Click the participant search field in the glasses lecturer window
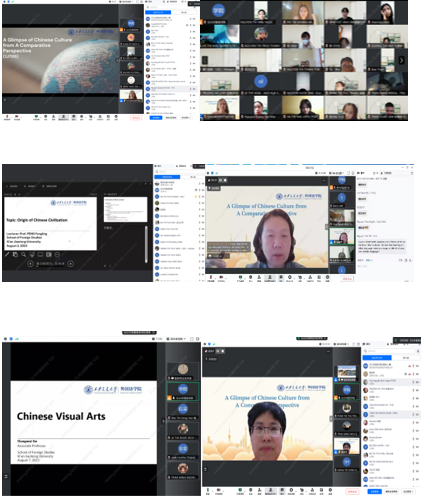The width and height of the screenshot is (426, 501). click(x=389, y=351)
